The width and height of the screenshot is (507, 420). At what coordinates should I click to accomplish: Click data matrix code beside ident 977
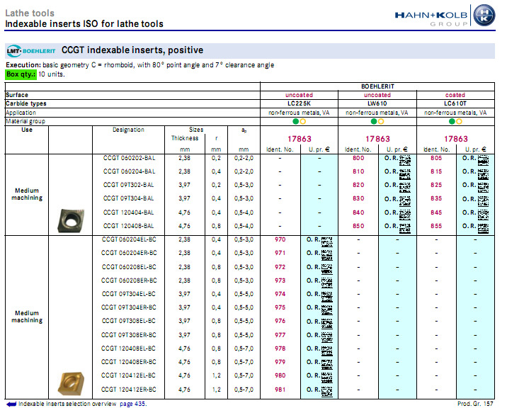pos(327,337)
